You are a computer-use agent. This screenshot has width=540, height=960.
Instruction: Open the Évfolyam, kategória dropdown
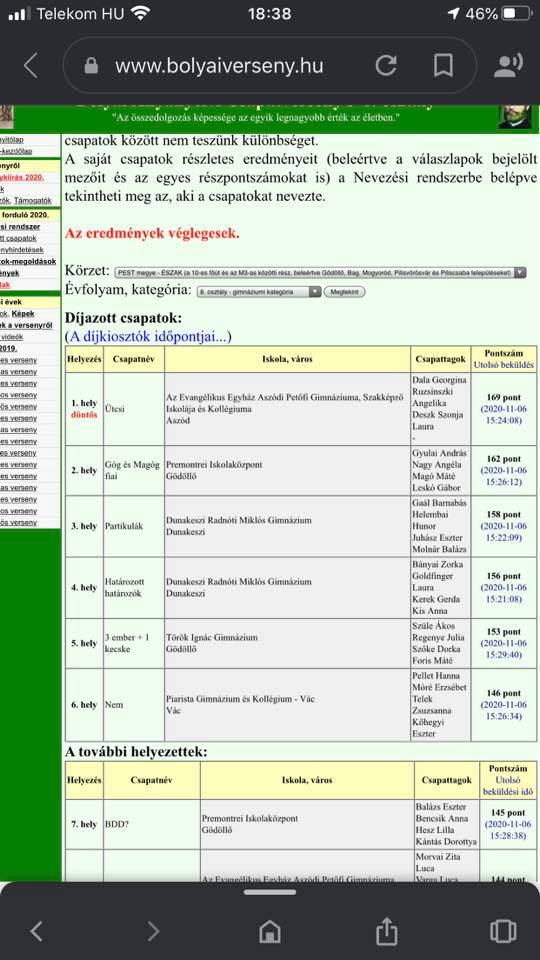[259, 292]
